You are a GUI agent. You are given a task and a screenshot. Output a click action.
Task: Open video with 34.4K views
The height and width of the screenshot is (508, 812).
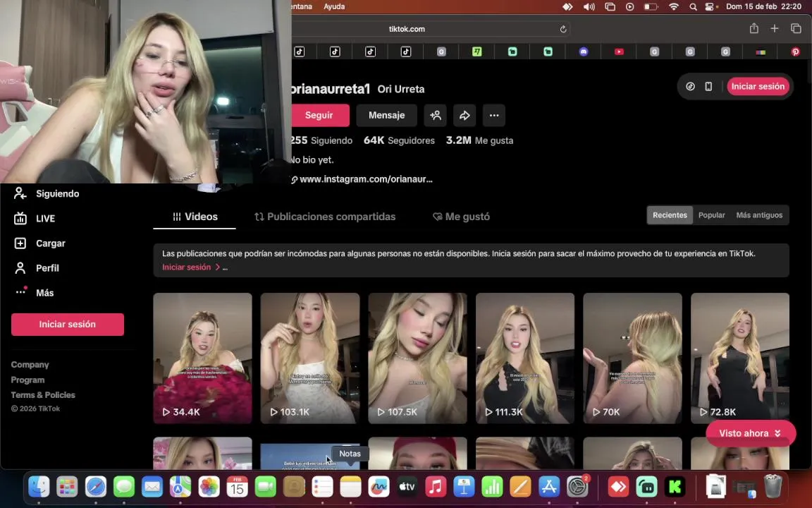tap(202, 358)
